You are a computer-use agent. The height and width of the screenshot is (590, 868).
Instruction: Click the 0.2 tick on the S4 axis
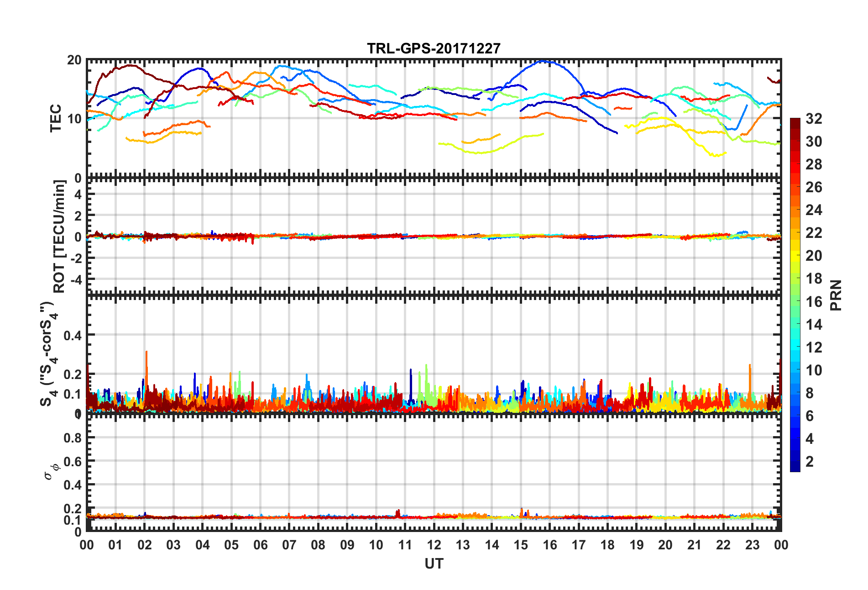click(73, 375)
